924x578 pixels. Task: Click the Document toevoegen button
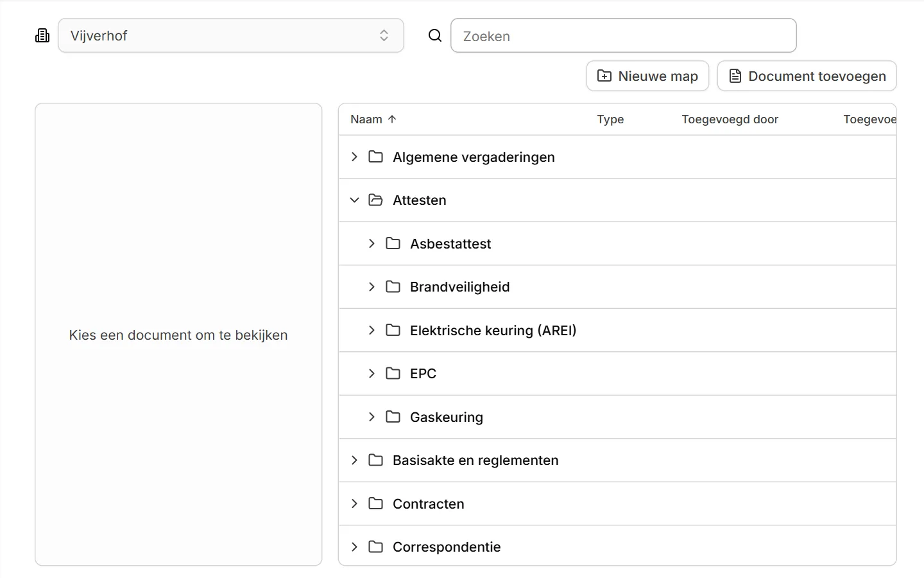pos(807,76)
